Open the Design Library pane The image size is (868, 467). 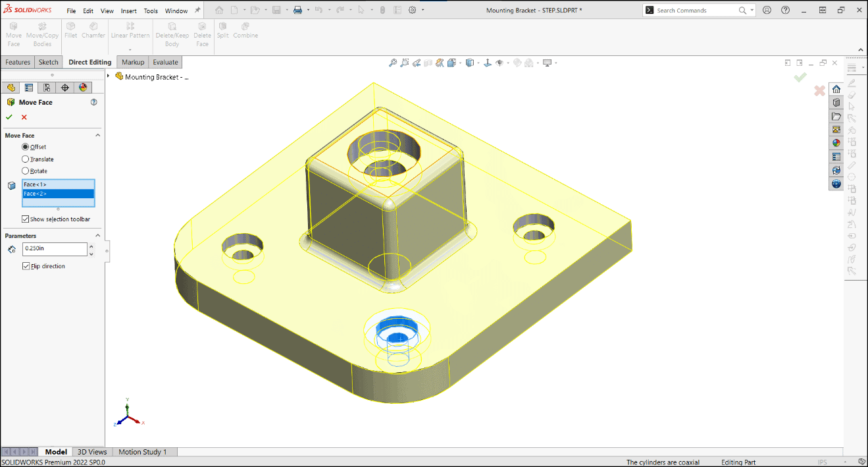(836, 103)
